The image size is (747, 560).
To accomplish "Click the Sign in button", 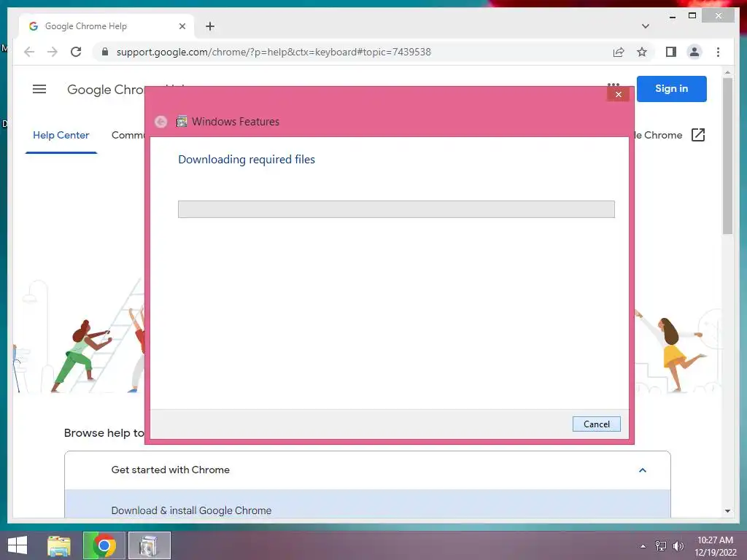I will click(671, 88).
